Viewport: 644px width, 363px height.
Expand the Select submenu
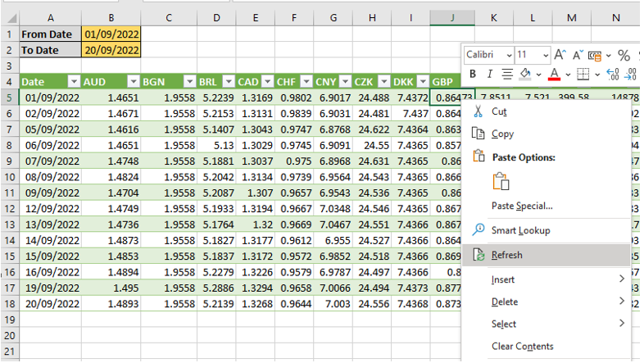tap(546, 324)
